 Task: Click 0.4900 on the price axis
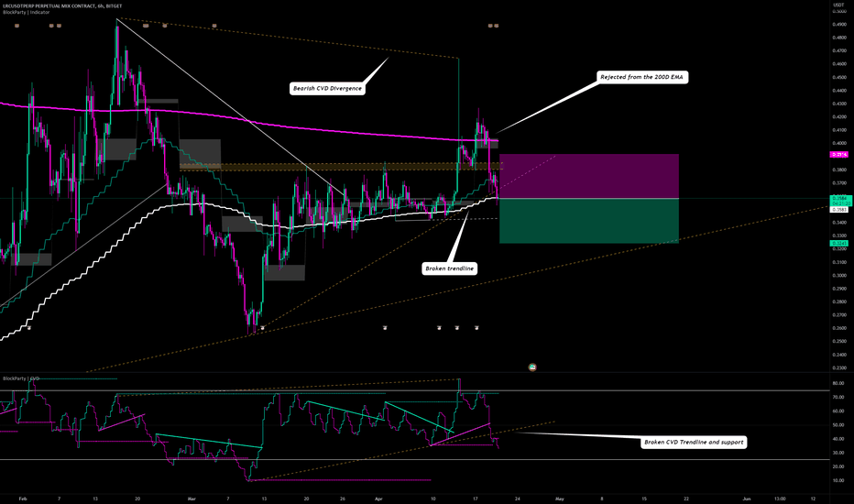[839, 24]
